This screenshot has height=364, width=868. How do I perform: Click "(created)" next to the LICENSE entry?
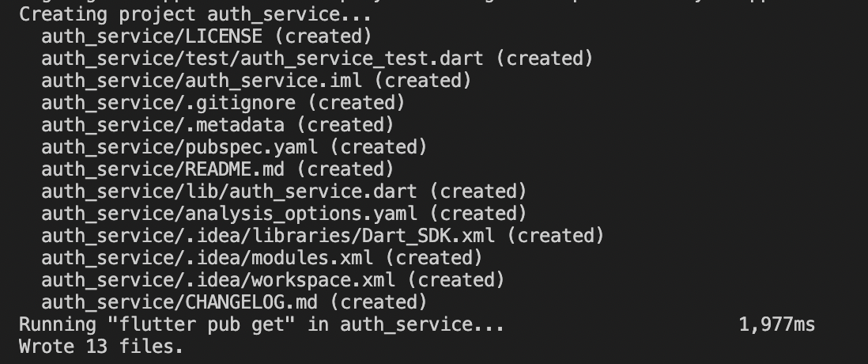(x=327, y=36)
